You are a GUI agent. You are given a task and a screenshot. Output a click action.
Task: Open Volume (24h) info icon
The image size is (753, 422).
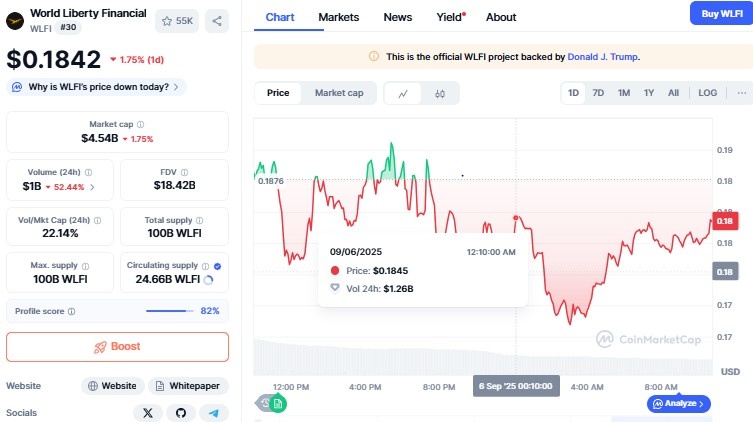pyautogui.click(x=88, y=172)
